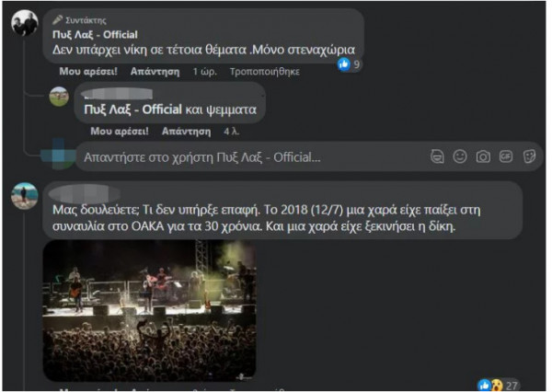Screen dimensions: 552x392
Task: Open the seaside commenter profile picture
Action: point(24,196)
